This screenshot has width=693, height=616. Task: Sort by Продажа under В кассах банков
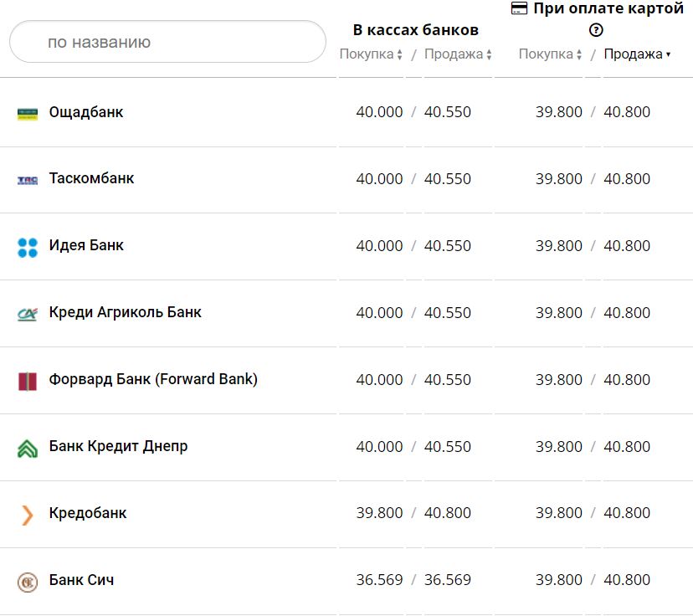[x=458, y=54]
